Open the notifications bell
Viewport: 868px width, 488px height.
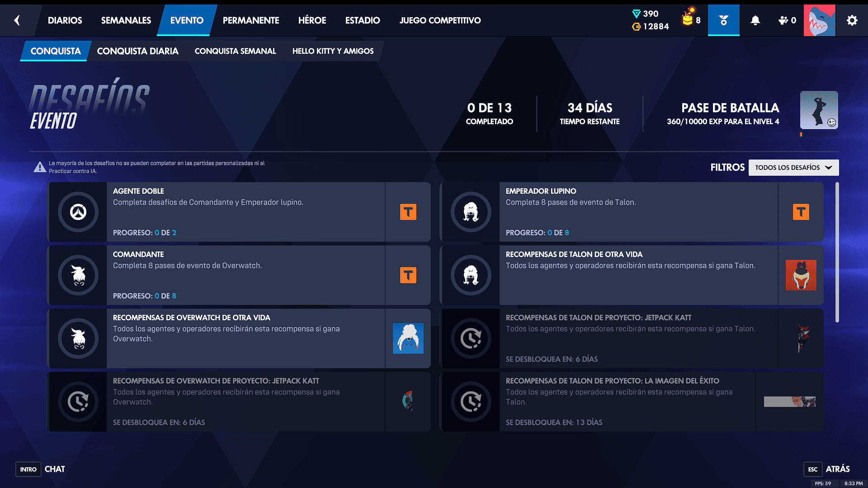click(755, 20)
